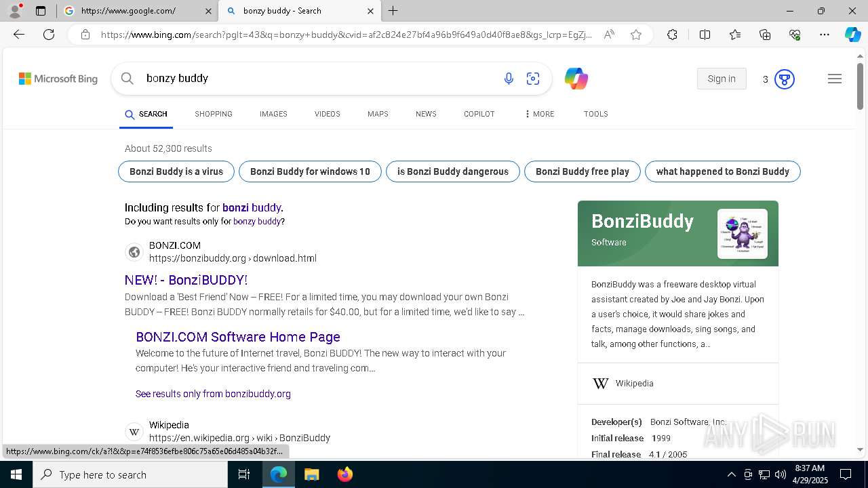Enable Split screen view icon
The image size is (868, 488).
coord(705,35)
